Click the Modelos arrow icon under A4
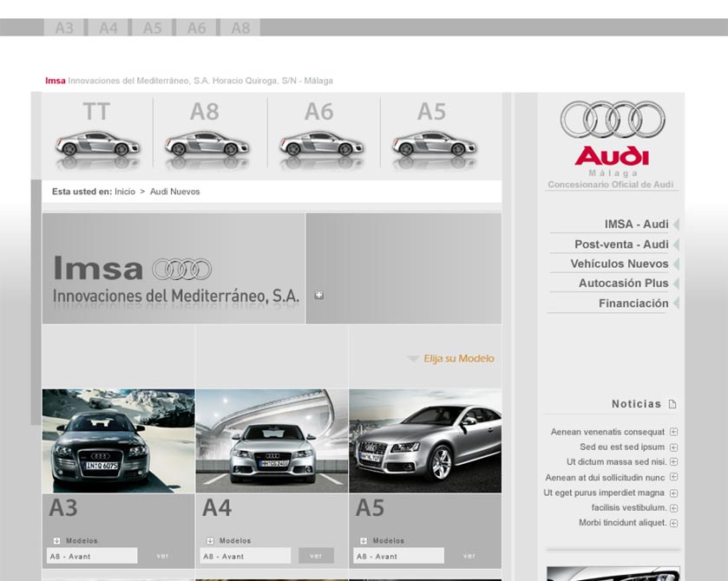This screenshot has height=581, width=728. click(x=210, y=540)
